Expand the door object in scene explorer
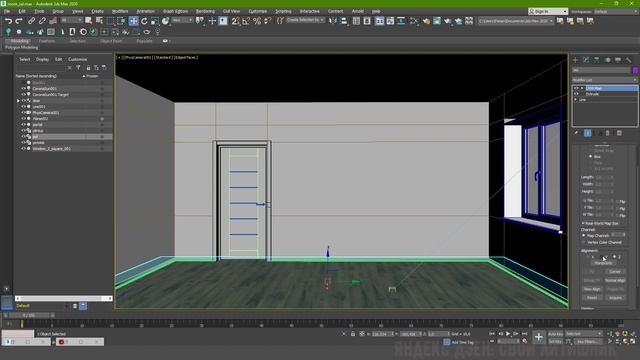This screenshot has height=360, width=640. 18,100
